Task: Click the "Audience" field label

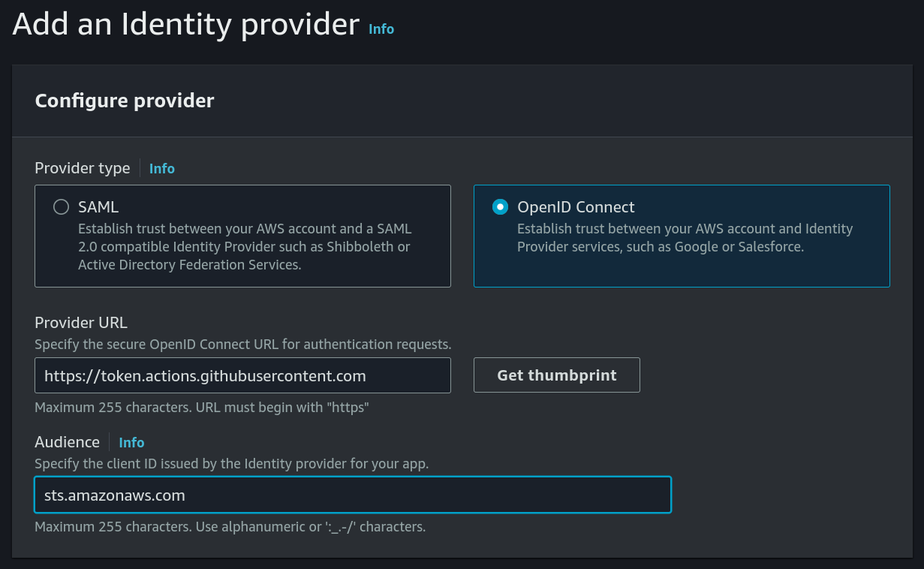Action: [67, 442]
